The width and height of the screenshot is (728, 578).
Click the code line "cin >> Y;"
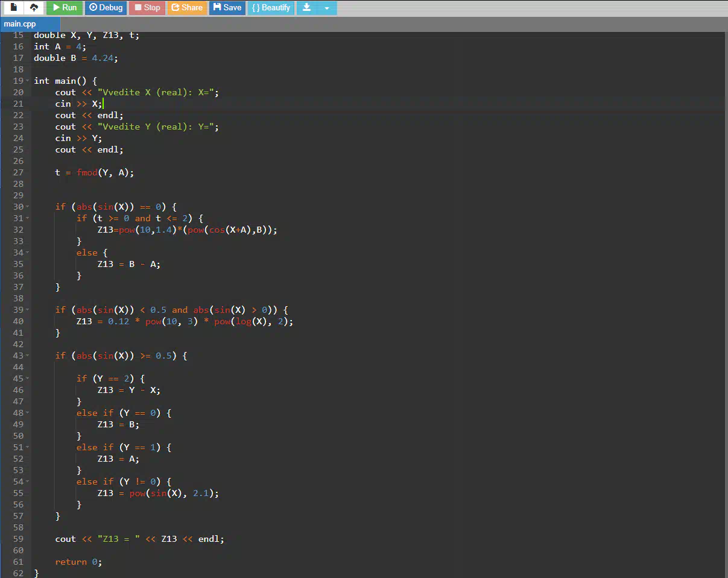pos(79,138)
